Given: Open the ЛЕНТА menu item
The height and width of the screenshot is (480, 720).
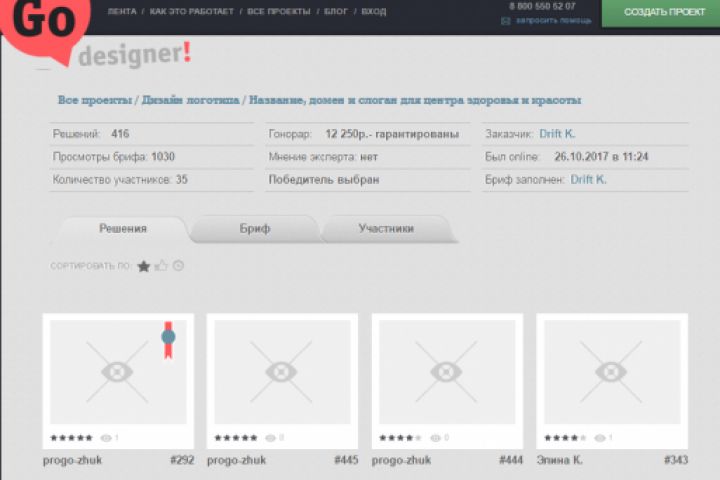Looking at the screenshot, I should pyautogui.click(x=122, y=11).
